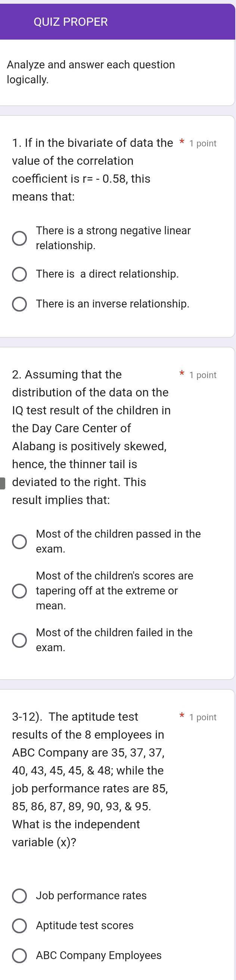Image resolution: width=236 pixels, height=980 pixels.
Task: Select 'There is a strong negative linear relationship' option
Action: [x=19, y=238]
